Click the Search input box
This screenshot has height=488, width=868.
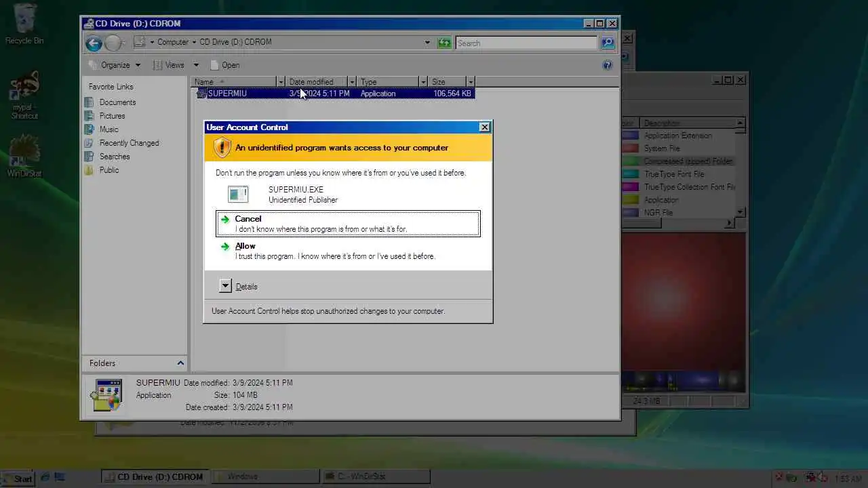tap(526, 43)
